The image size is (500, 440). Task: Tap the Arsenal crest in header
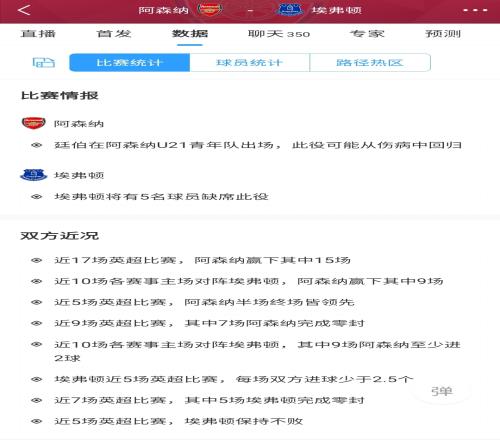pos(209,9)
